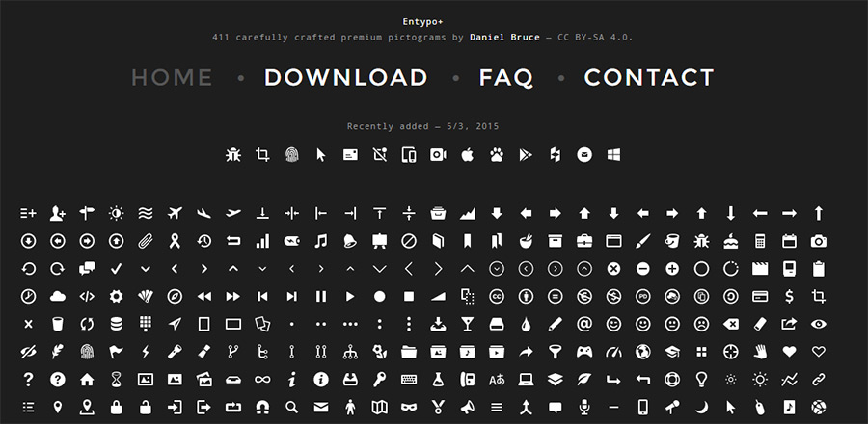Viewport: 868px width, 424px height.
Task: Go to the FAQ section
Action: pos(506,78)
